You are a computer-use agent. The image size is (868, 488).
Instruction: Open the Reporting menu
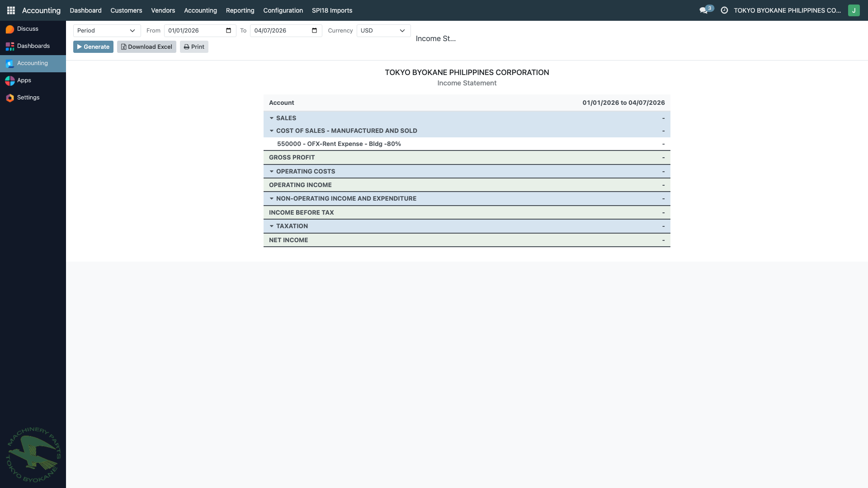[240, 10]
